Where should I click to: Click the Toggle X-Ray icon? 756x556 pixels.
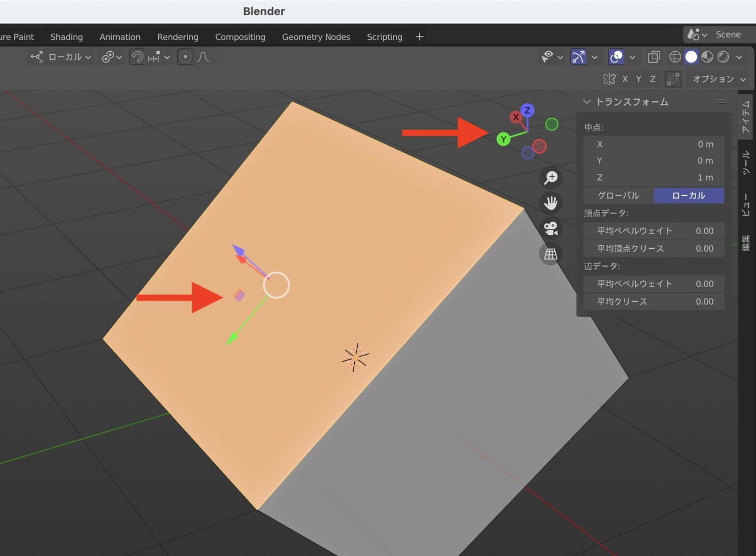(x=654, y=57)
